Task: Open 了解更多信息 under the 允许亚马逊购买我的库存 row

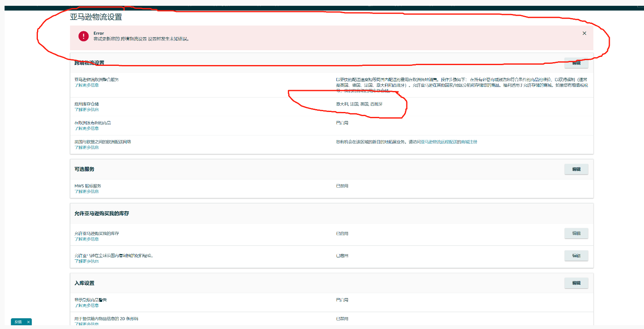Action: click(86, 239)
